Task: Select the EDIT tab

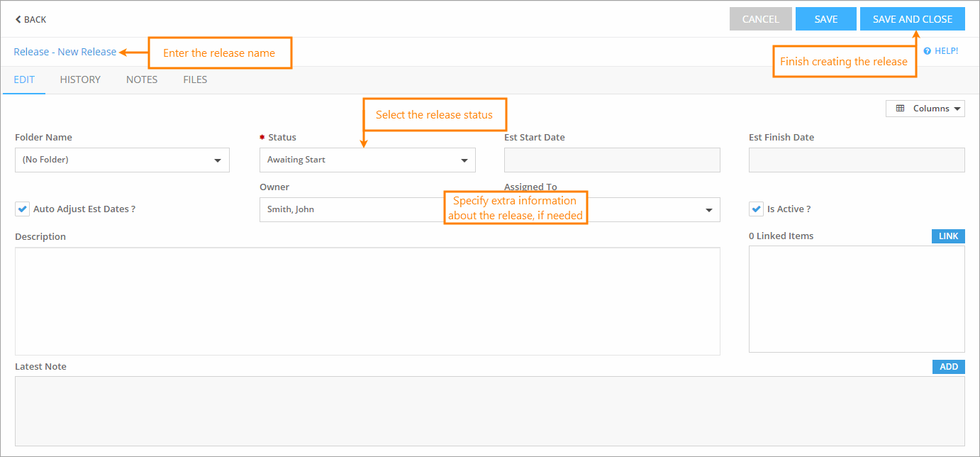Action: [23, 79]
